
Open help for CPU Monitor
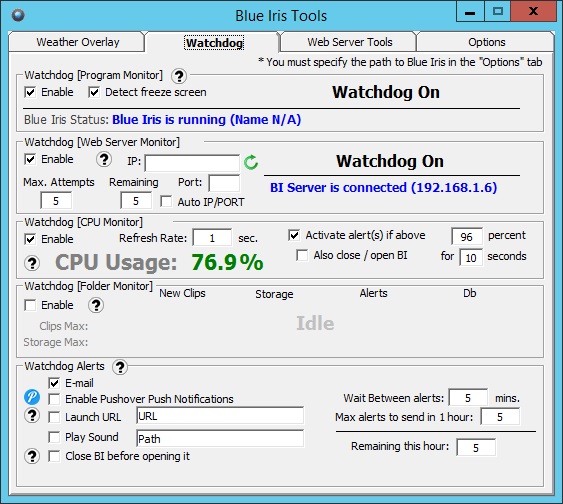tap(32, 263)
